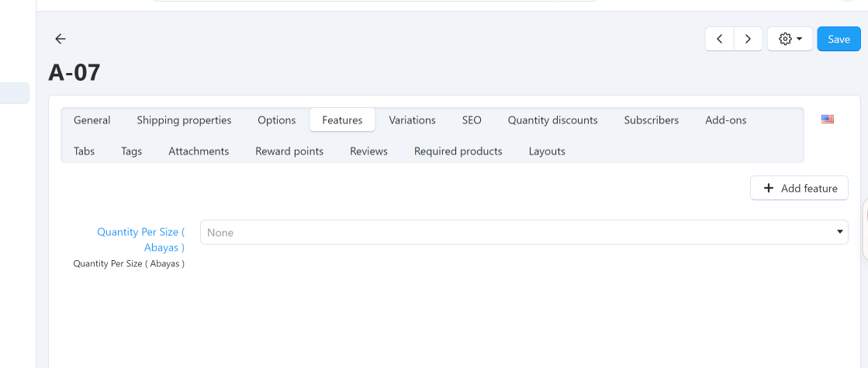This screenshot has height=368, width=868.
Task: Select the Reward points tab
Action: pos(289,151)
